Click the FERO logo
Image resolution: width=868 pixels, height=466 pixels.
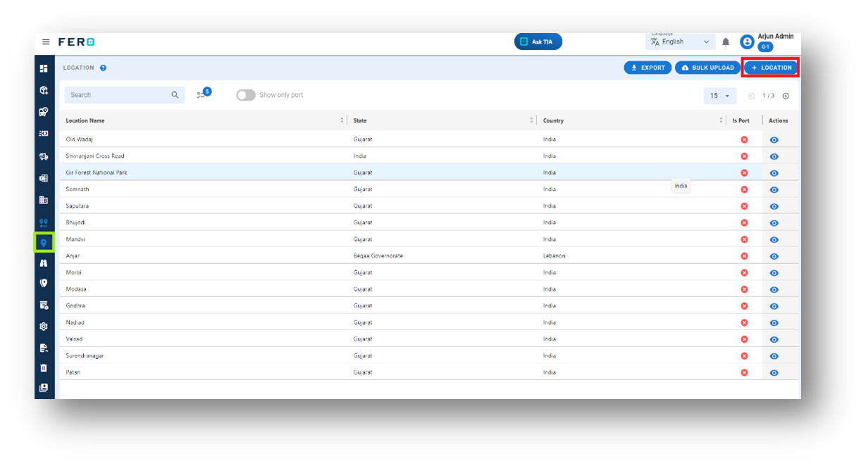[77, 42]
